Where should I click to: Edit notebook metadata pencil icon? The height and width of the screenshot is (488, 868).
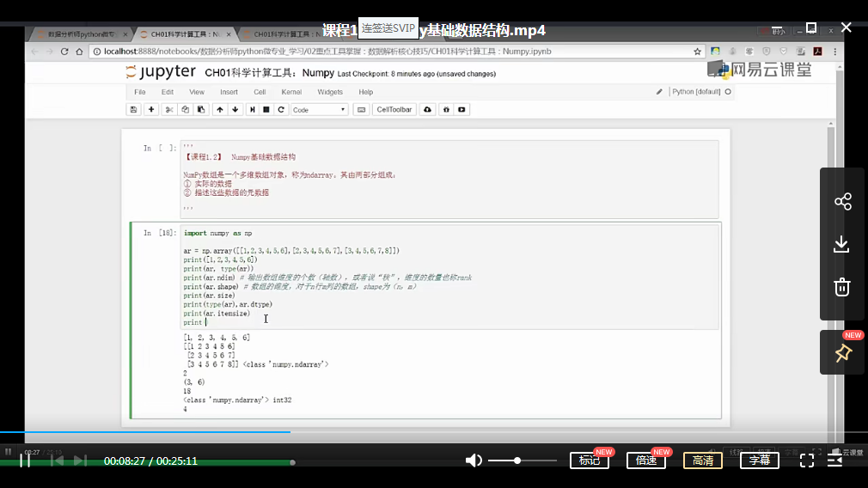click(659, 92)
